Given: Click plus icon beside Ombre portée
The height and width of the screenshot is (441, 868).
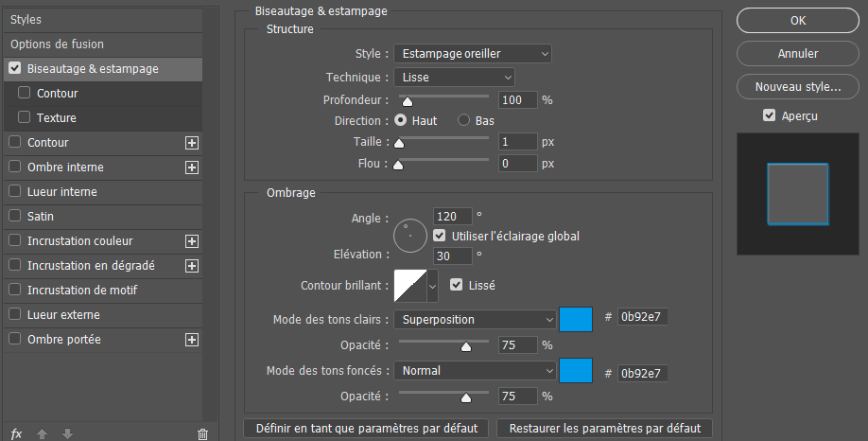Looking at the screenshot, I should 192,340.
